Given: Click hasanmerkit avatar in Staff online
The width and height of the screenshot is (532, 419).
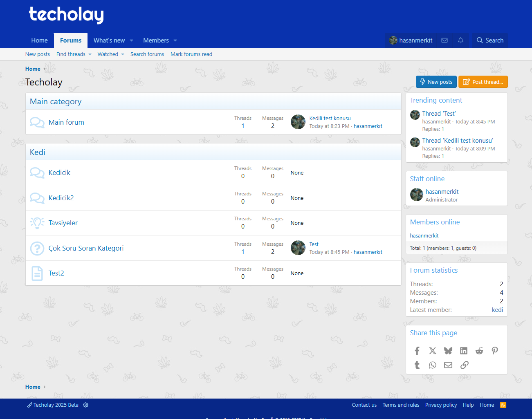Looking at the screenshot, I should 417,195.
